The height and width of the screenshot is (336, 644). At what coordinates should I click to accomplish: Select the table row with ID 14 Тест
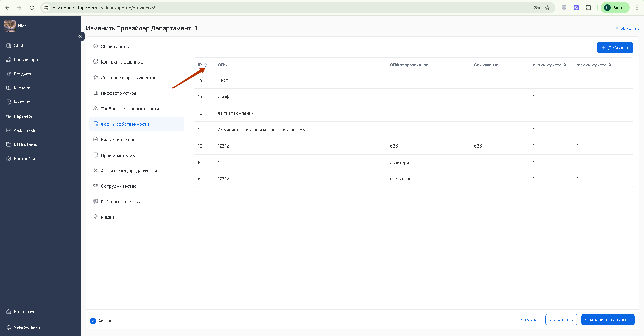point(413,80)
